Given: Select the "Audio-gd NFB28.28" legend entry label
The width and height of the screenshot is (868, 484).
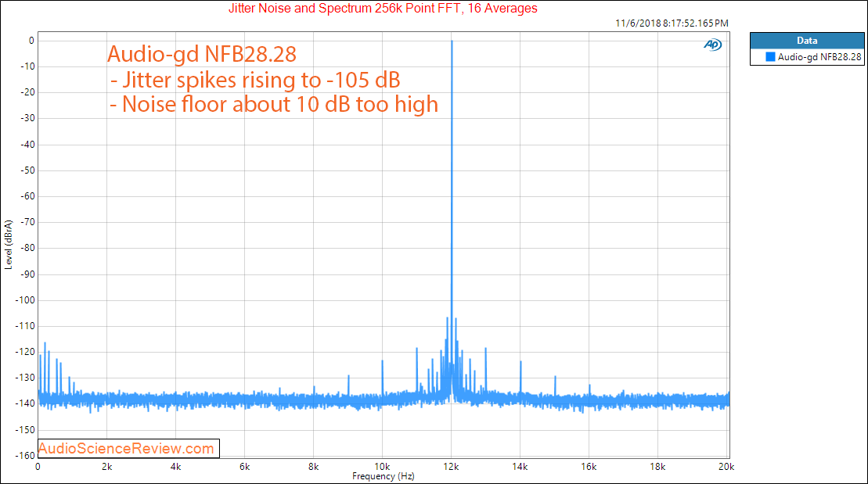Looking at the screenshot, I should click(x=819, y=57).
